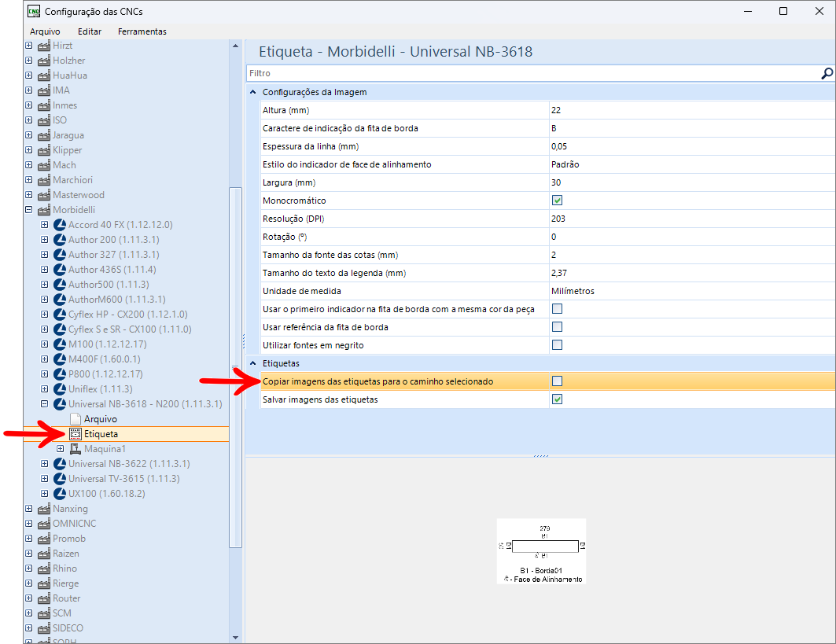836x644 pixels.
Task: Click the Morbidelli factory icon
Action: pos(44,210)
